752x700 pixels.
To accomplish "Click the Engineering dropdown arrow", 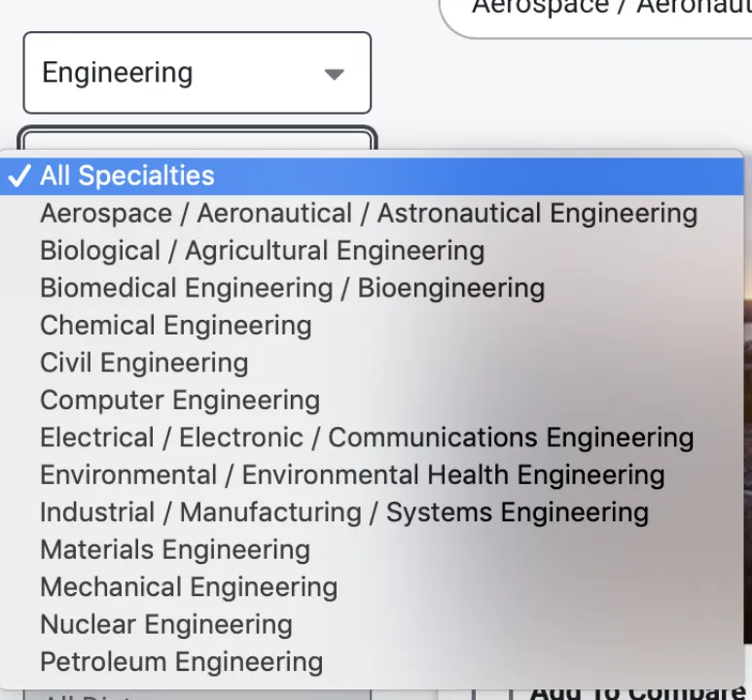I will click(335, 74).
